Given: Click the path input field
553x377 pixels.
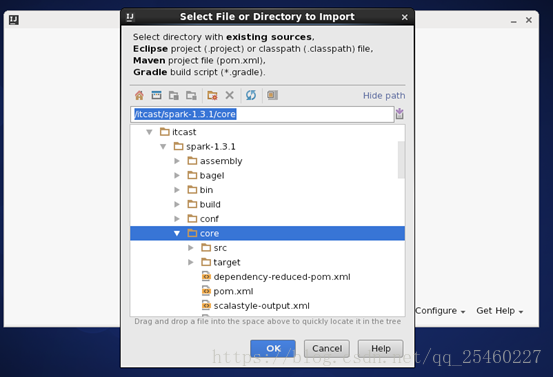Looking at the screenshot, I should tap(262, 114).
